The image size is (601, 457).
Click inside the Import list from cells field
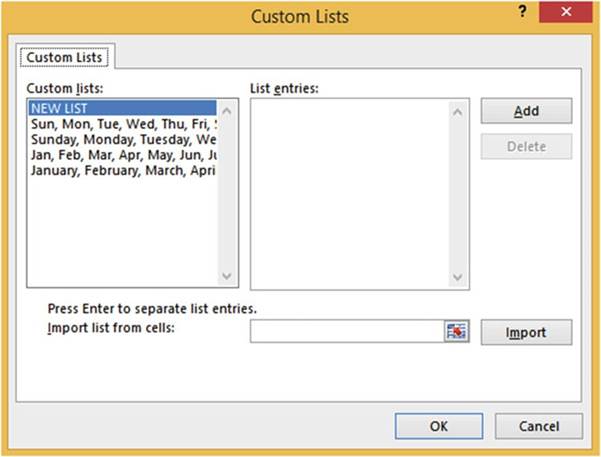346,332
